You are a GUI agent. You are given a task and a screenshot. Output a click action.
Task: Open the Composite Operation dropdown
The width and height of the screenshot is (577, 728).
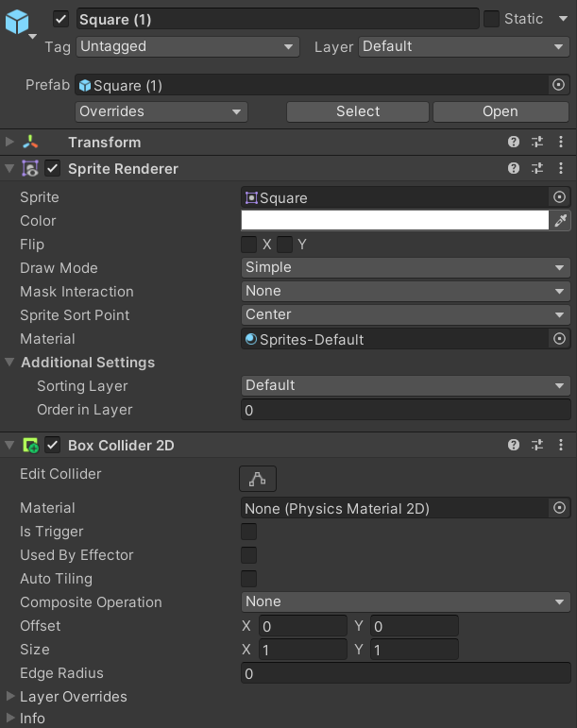click(406, 601)
